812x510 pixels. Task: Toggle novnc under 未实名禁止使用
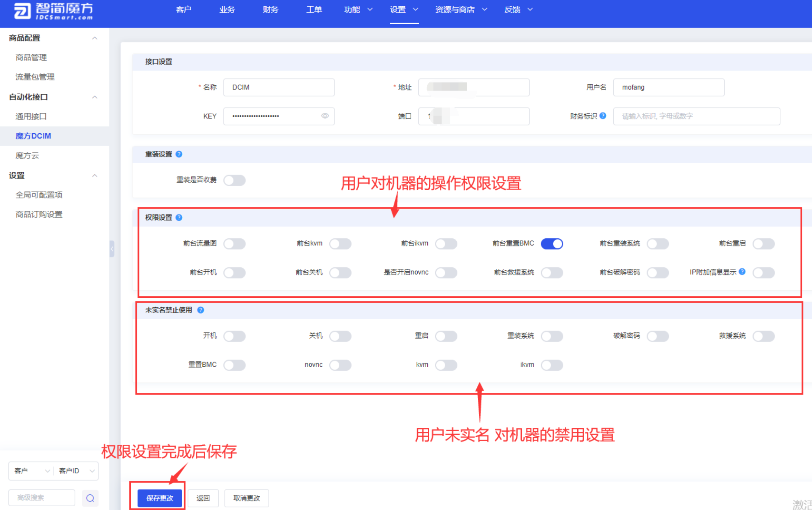pos(340,365)
